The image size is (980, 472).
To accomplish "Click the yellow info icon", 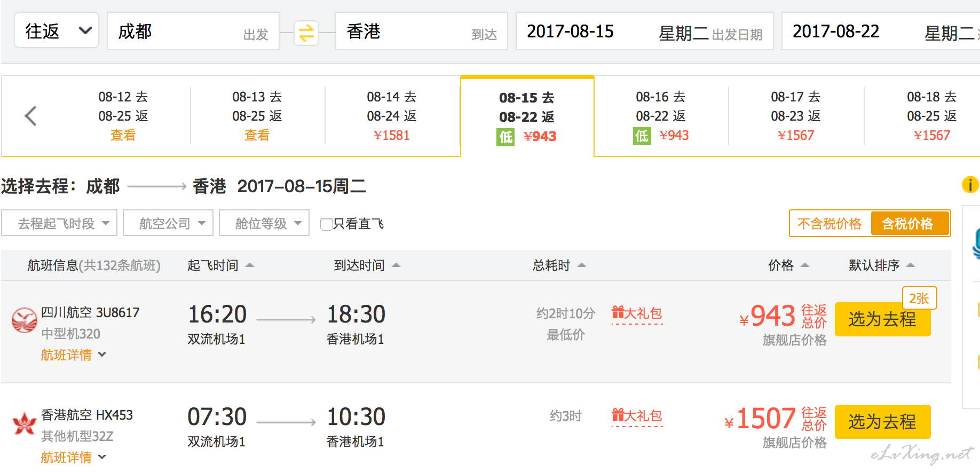I will tap(970, 185).
